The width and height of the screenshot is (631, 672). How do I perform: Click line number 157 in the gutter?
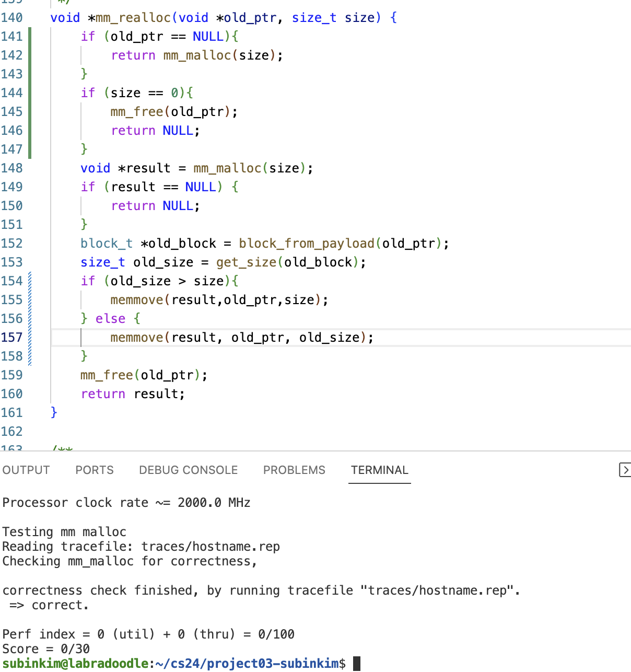[x=12, y=338]
